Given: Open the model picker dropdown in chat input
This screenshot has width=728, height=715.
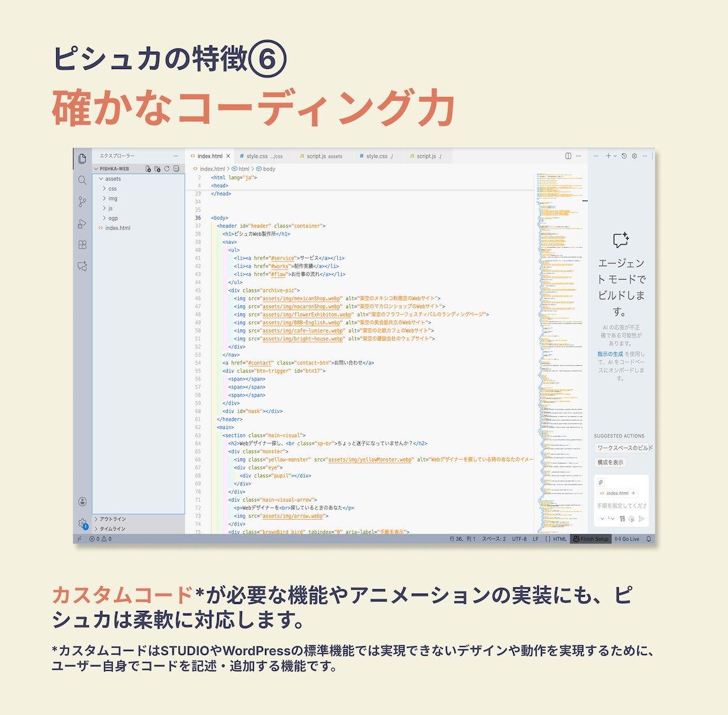Looking at the screenshot, I should click(611, 518).
